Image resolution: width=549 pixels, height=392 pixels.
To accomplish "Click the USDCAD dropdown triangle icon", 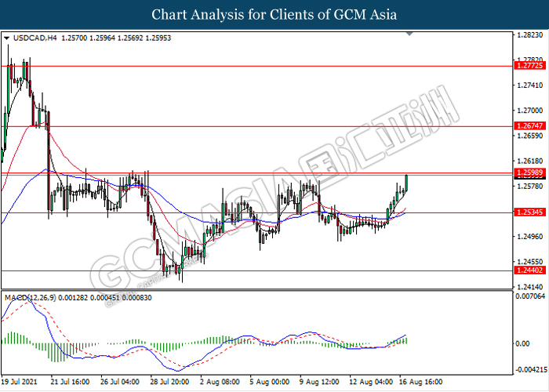I will click(6, 38).
